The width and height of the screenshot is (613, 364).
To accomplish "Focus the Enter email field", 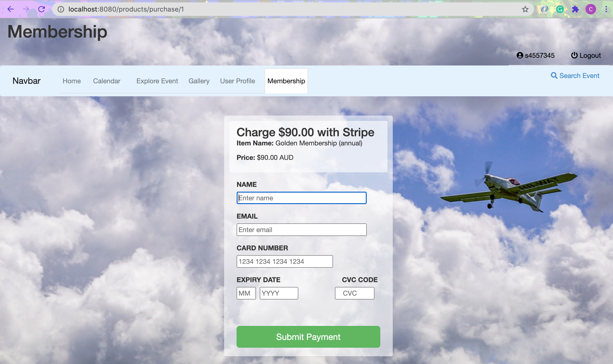I will pyautogui.click(x=301, y=230).
